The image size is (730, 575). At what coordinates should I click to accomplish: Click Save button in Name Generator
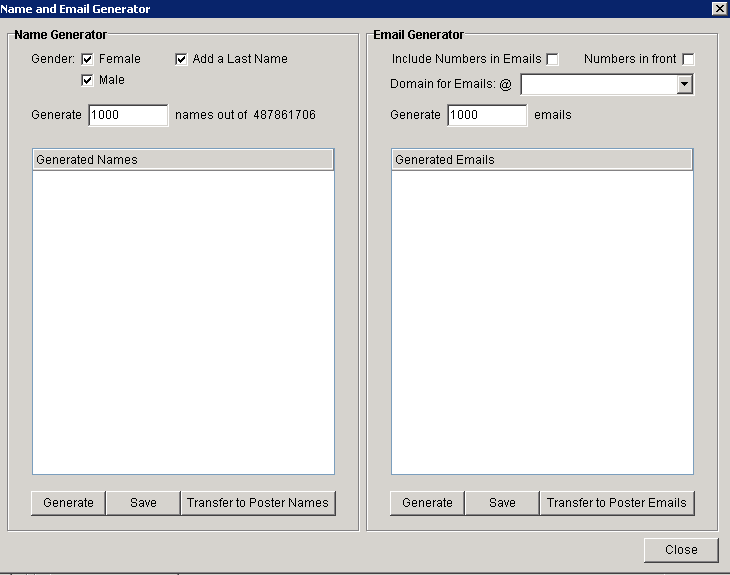tap(143, 503)
